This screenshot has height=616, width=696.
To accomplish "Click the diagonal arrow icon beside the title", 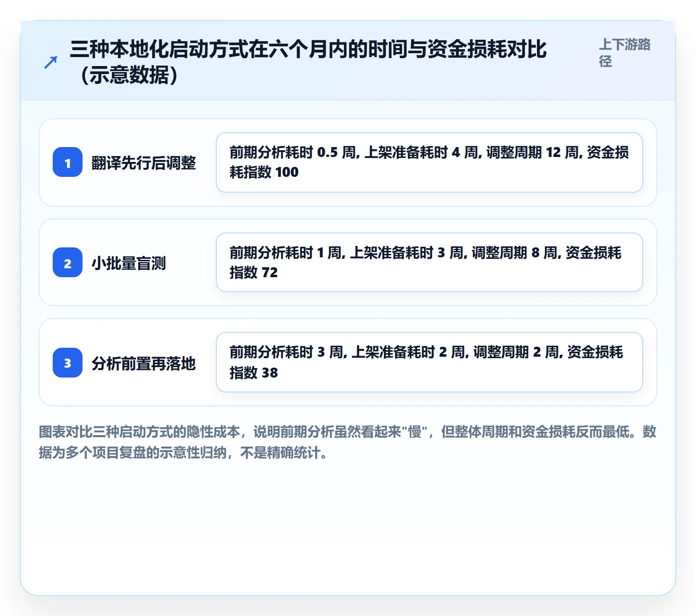I will point(51,63).
